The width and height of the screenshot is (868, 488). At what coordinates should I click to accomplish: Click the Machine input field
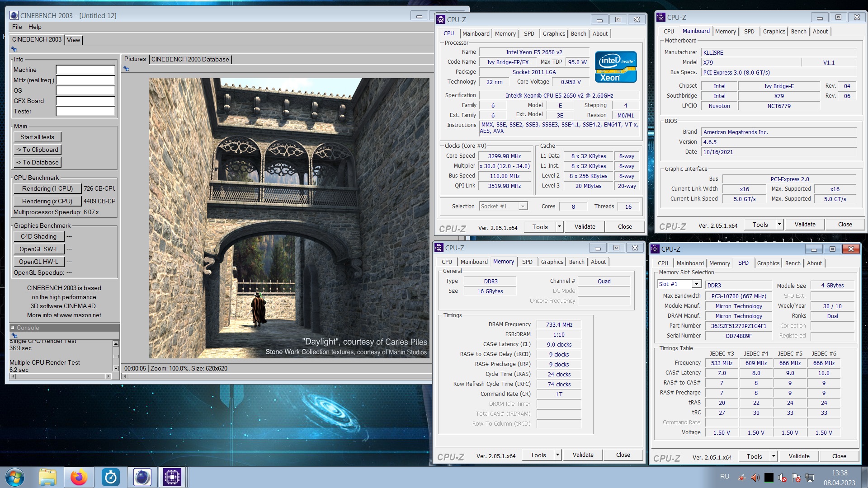[85, 70]
